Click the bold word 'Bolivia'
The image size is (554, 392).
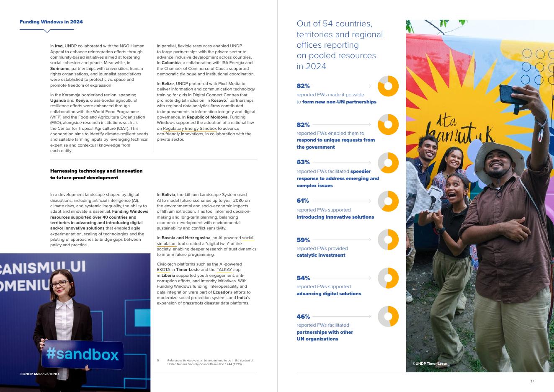168,195
